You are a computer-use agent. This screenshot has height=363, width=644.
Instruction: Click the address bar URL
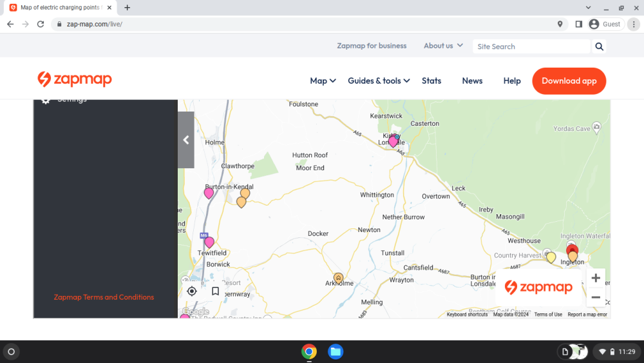click(x=95, y=25)
